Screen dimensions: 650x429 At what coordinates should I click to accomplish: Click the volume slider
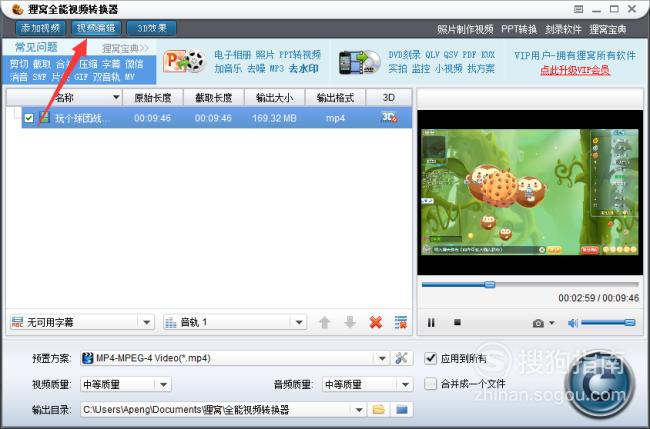pos(608,322)
